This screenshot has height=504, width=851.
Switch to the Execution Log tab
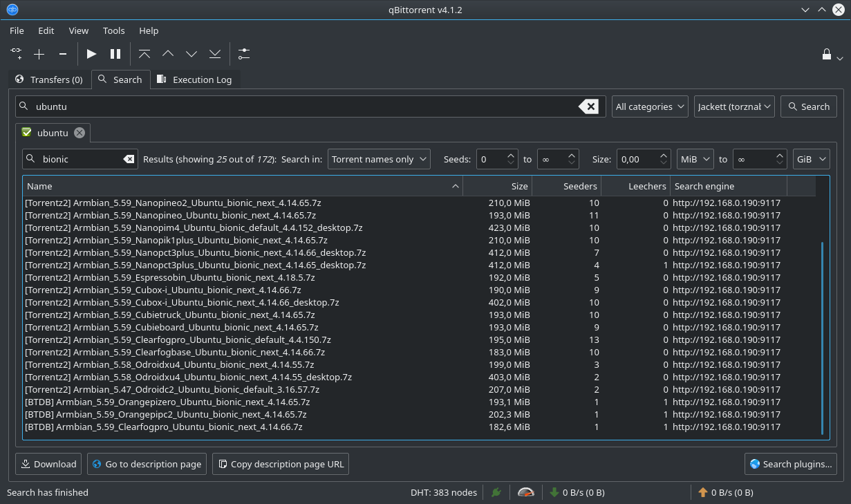(196, 79)
